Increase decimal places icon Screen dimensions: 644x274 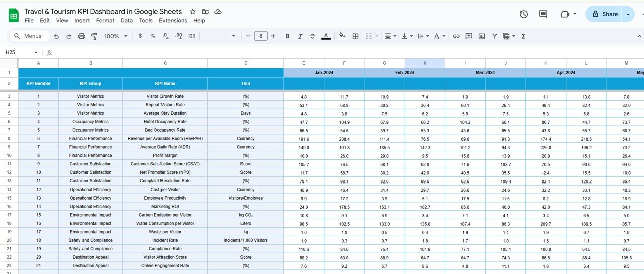178,36
